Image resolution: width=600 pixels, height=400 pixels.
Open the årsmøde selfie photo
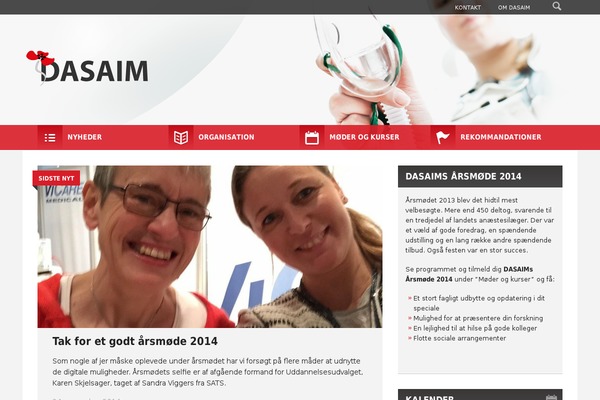[x=210, y=247]
